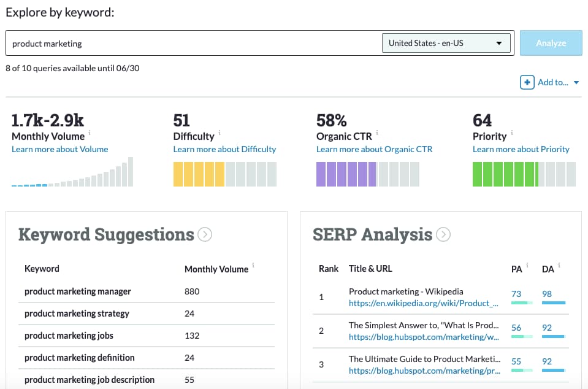Open the United States - en-US locale dropdown
Viewport: 588px width, 389px height.
pos(446,43)
